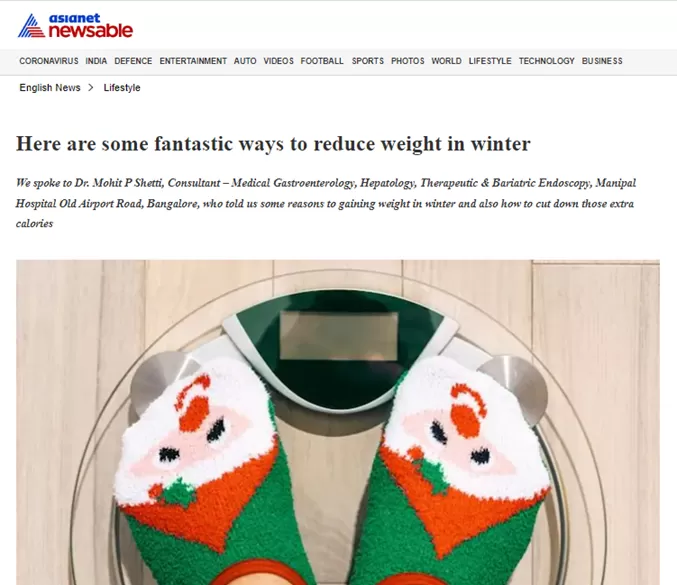Viewport: 677px width, 585px height.
Task: Select the World news menu item
Action: 446,61
